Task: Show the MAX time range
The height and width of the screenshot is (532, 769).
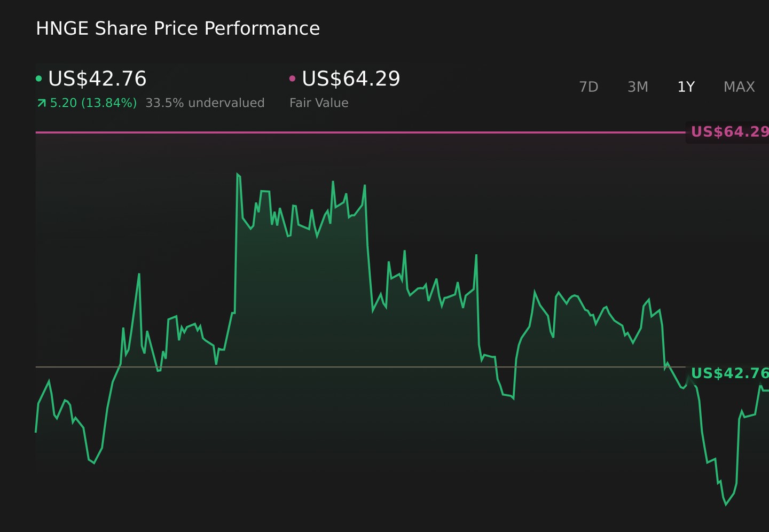Action: pos(739,87)
